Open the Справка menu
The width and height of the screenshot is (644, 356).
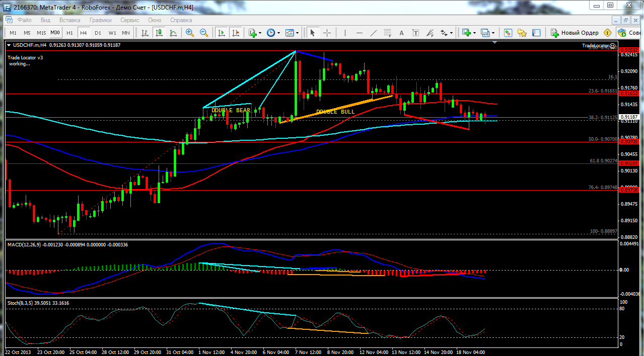point(181,20)
